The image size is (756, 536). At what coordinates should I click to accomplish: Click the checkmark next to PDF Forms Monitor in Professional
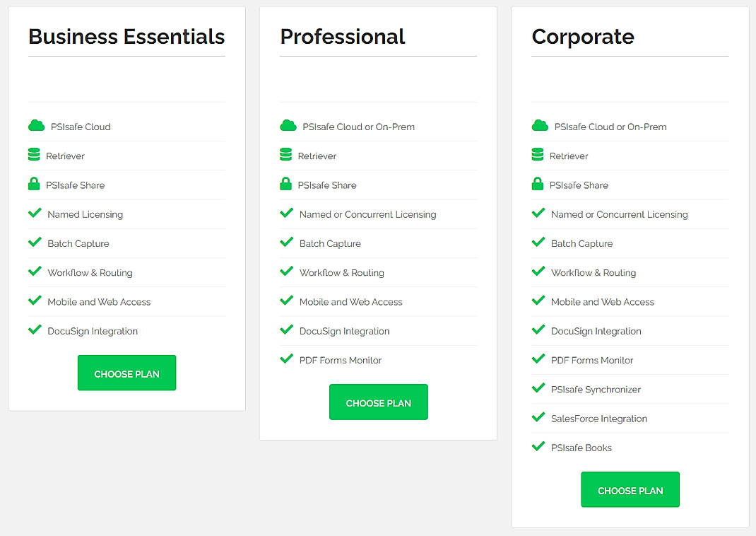287,359
